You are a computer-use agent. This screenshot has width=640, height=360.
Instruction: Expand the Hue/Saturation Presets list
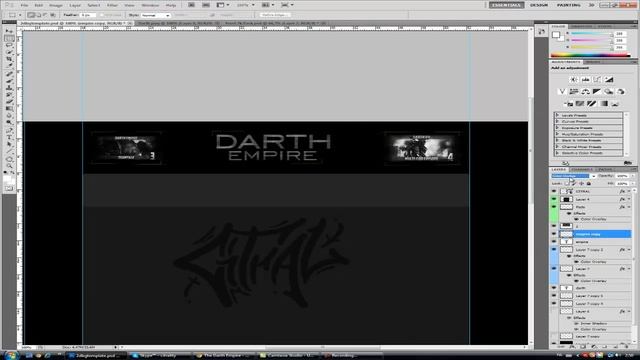(x=558, y=134)
